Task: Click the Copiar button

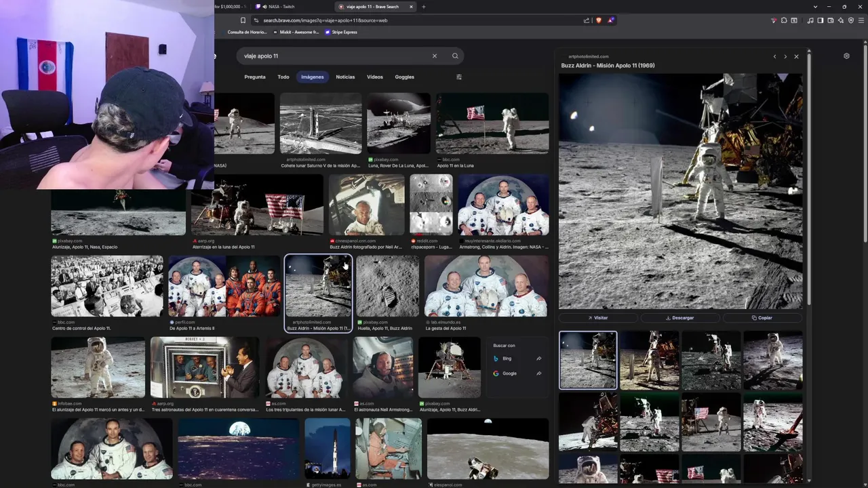Action: click(762, 318)
